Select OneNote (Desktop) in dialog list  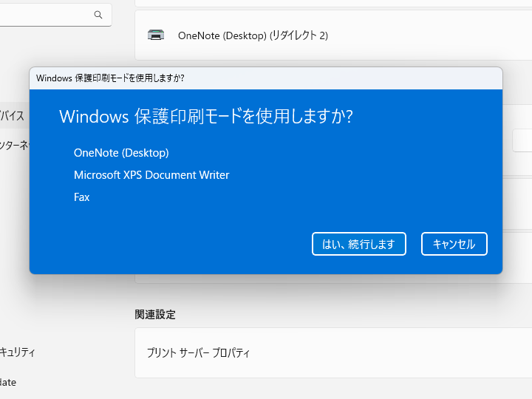[121, 153]
